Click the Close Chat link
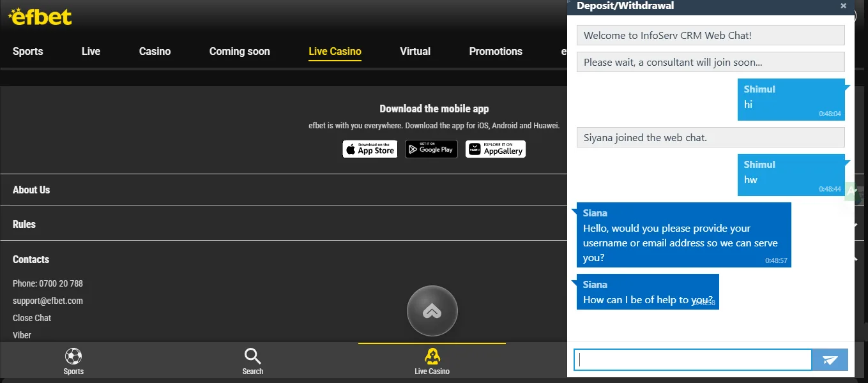The image size is (868, 383). click(x=32, y=318)
